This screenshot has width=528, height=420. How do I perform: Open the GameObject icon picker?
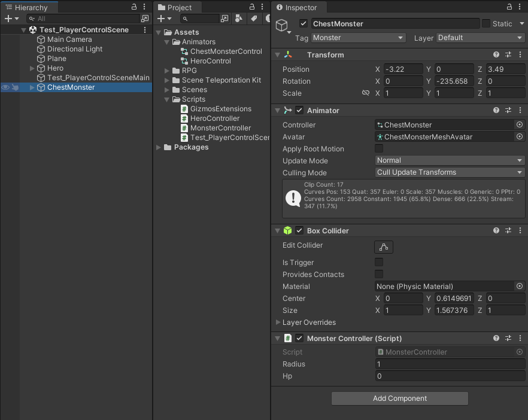tap(283, 26)
